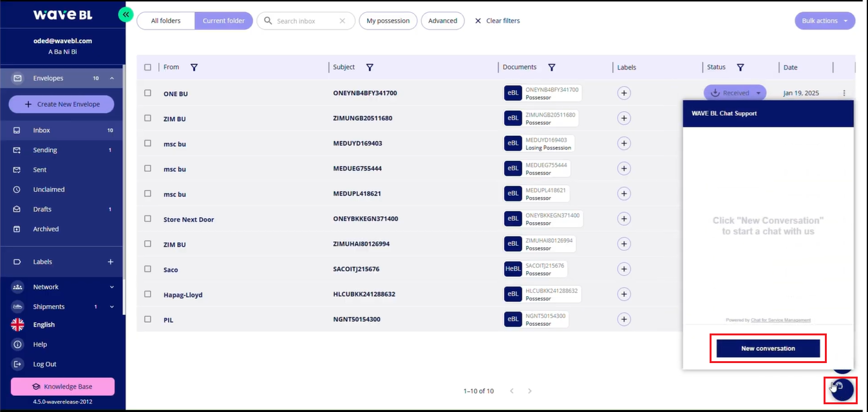Select the ONE BU row checkbox
Image resolution: width=868 pixels, height=412 pixels.
(x=148, y=93)
